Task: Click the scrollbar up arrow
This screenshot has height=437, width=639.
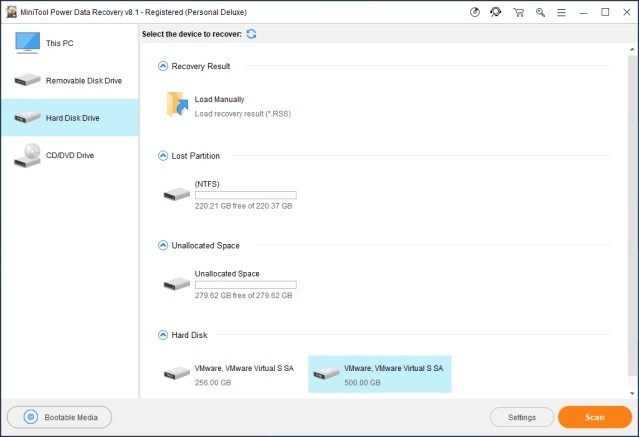Action: coord(632,49)
